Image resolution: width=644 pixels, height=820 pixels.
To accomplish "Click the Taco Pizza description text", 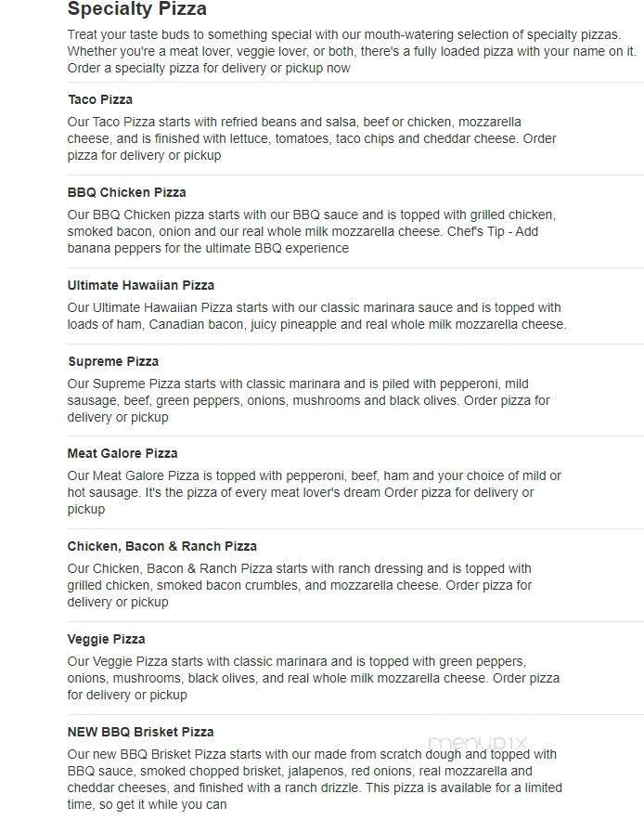I will [x=312, y=138].
